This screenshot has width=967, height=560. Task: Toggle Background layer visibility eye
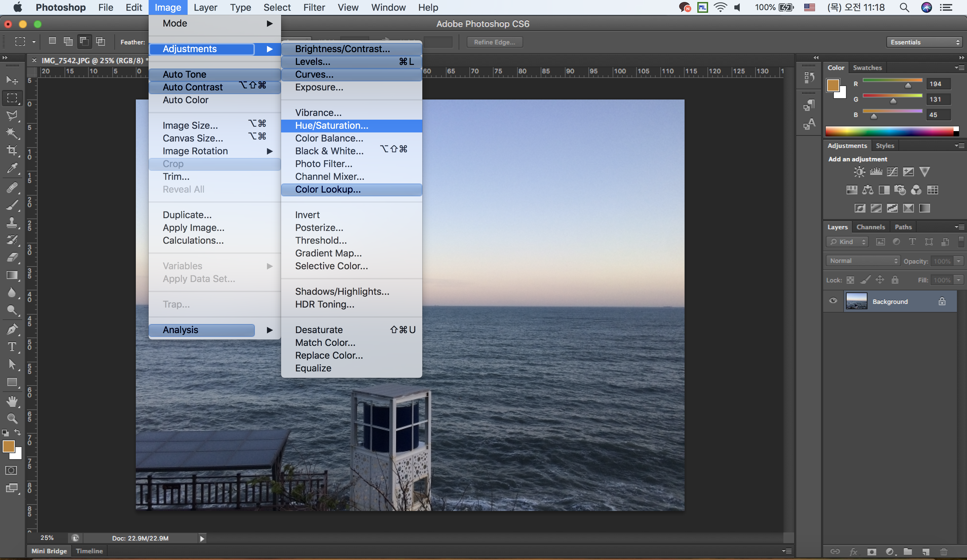[x=833, y=301]
